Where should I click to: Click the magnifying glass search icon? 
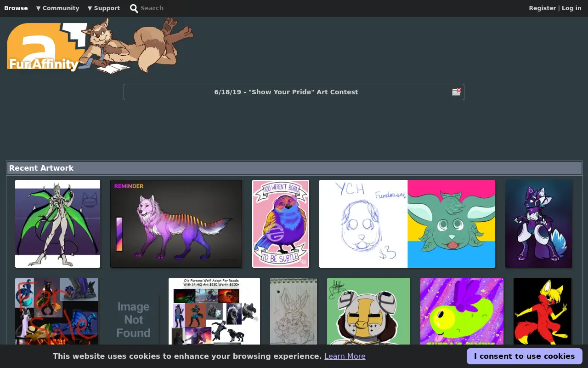tap(134, 8)
